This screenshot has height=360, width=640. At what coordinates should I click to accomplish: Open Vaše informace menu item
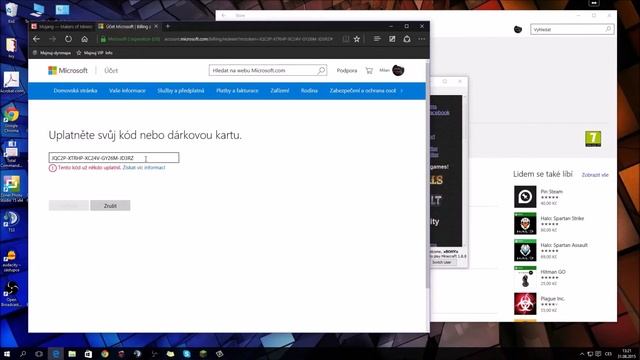coord(127,91)
